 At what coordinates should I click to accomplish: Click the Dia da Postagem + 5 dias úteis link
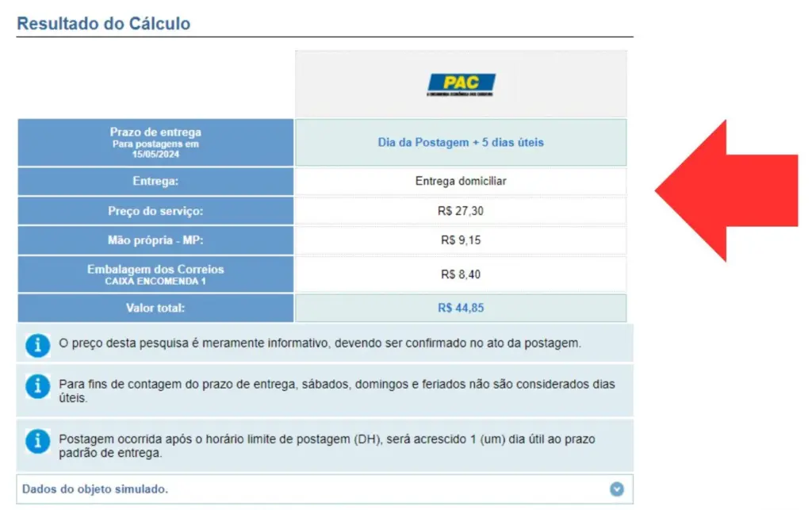(x=460, y=142)
